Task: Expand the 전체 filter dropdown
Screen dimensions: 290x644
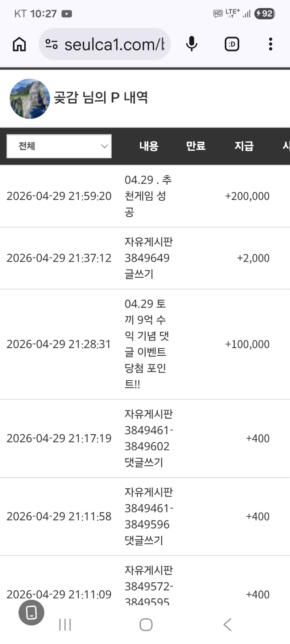Action: [x=59, y=146]
